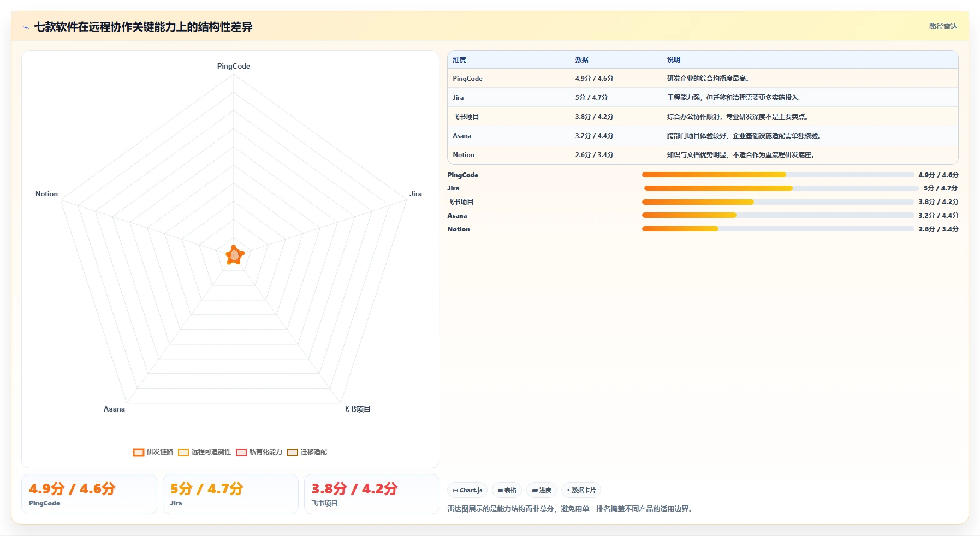Click score 3.2分 / 4.4分 beside Asana bar
This screenshot has width=980, height=536.
(x=938, y=215)
